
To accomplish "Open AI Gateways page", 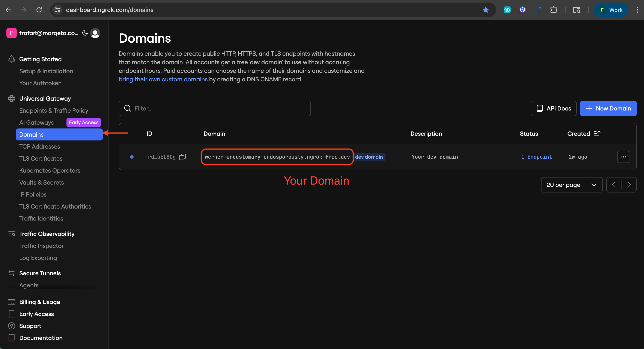I will point(36,122).
